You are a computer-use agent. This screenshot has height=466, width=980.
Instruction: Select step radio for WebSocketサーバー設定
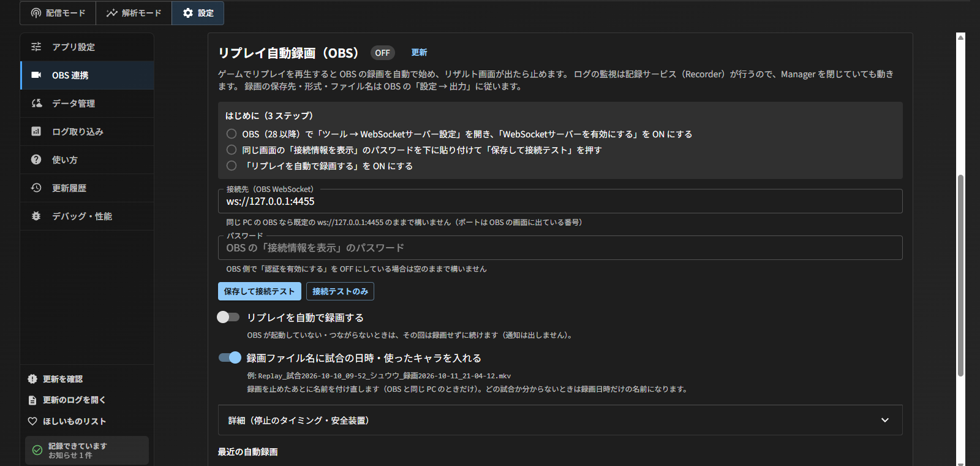coord(232,134)
